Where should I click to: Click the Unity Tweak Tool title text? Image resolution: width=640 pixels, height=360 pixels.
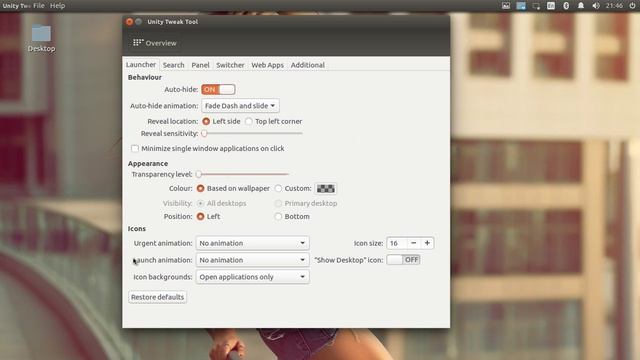click(173, 22)
